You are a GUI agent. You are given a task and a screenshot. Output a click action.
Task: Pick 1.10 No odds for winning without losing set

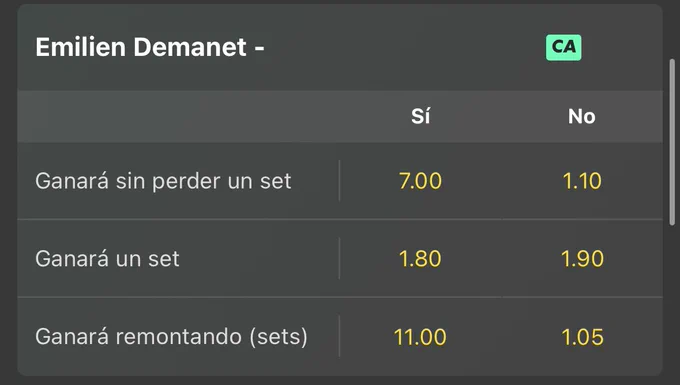(582, 181)
